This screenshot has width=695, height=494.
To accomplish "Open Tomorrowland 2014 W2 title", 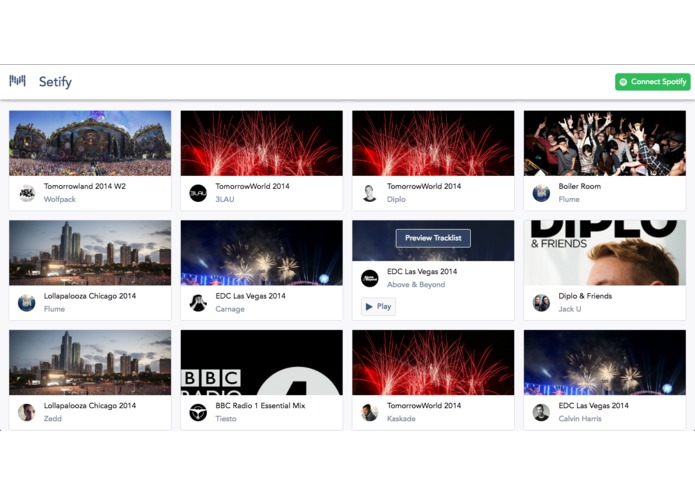I will pos(85,187).
